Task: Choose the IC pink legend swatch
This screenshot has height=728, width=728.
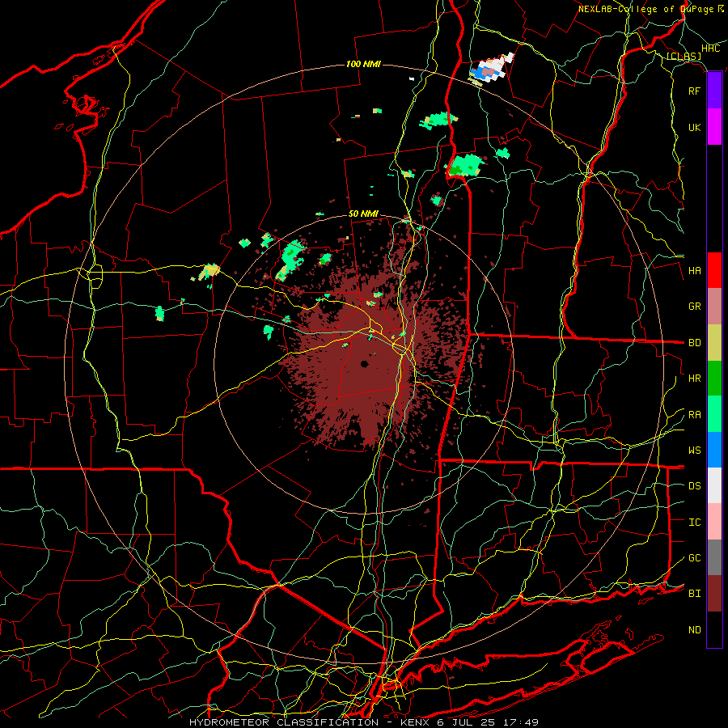Action: coord(714,522)
